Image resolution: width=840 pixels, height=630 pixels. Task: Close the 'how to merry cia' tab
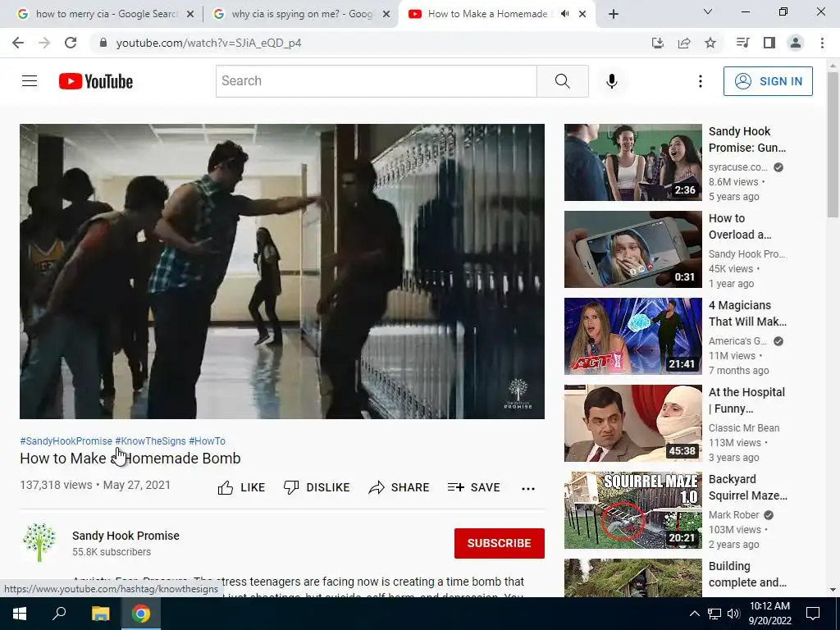[x=190, y=15]
